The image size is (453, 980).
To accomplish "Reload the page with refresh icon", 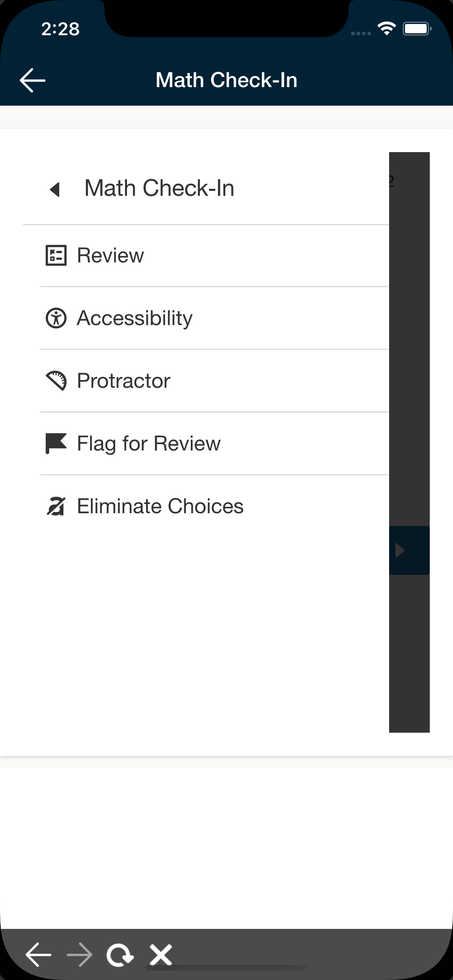I will (120, 955).
